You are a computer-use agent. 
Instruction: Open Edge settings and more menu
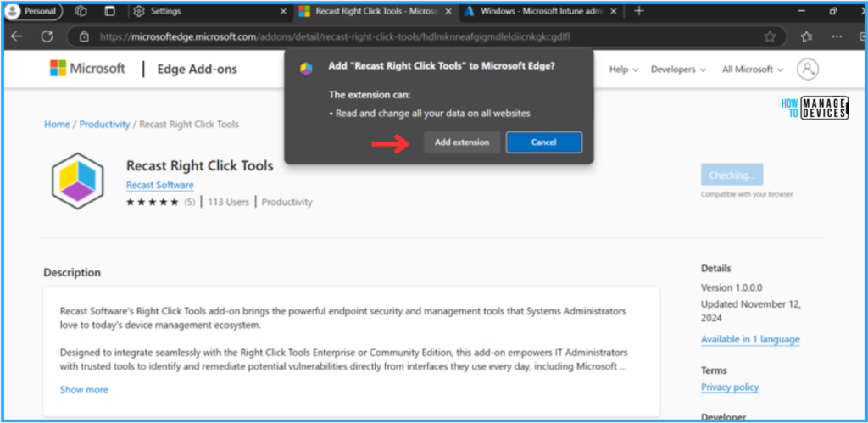click(837, 36)
